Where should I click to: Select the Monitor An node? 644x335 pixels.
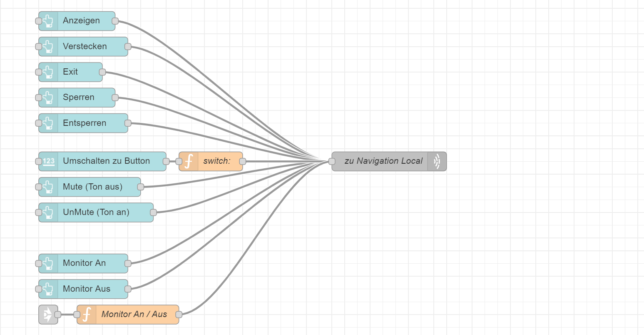84,263
